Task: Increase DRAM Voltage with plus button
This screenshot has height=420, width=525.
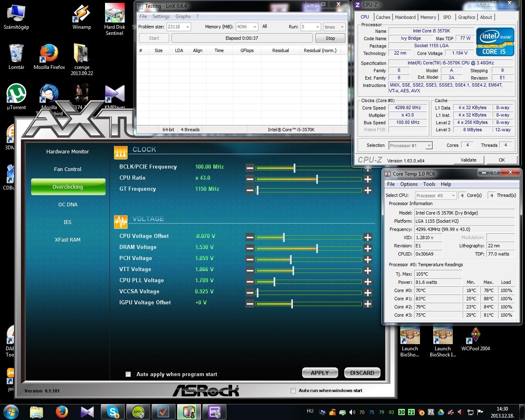Action: click(x=367, y=248)
